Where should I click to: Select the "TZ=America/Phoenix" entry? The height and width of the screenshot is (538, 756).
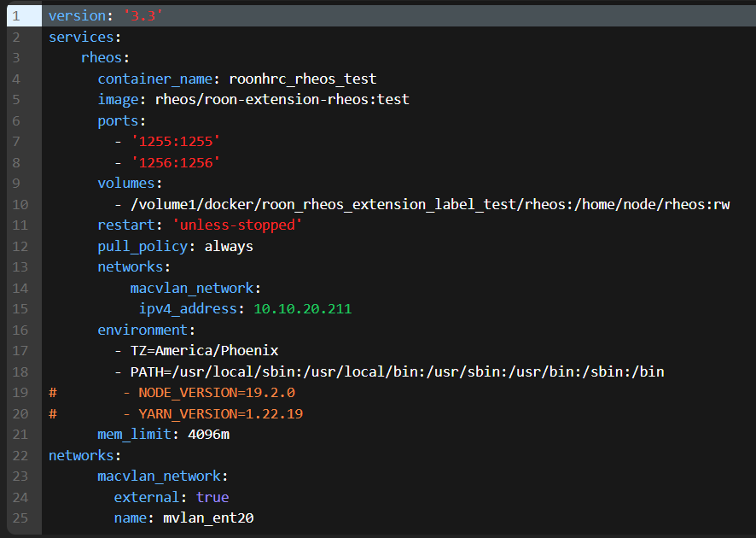[205, 351]
